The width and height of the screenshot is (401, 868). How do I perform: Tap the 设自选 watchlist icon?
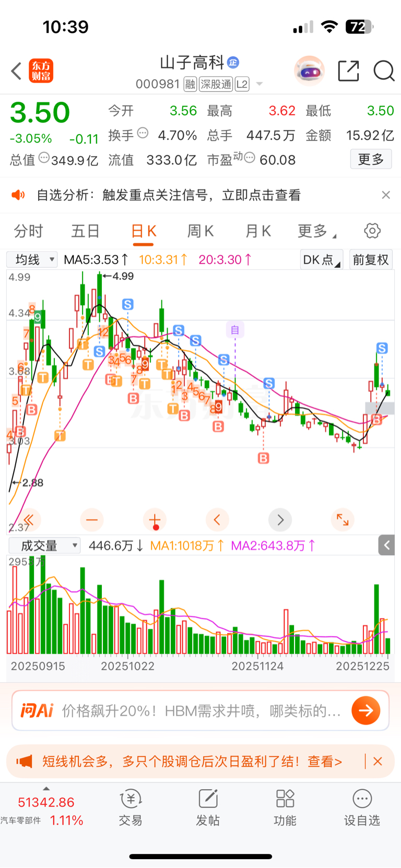pyautogui.click(x=362, y=807)
